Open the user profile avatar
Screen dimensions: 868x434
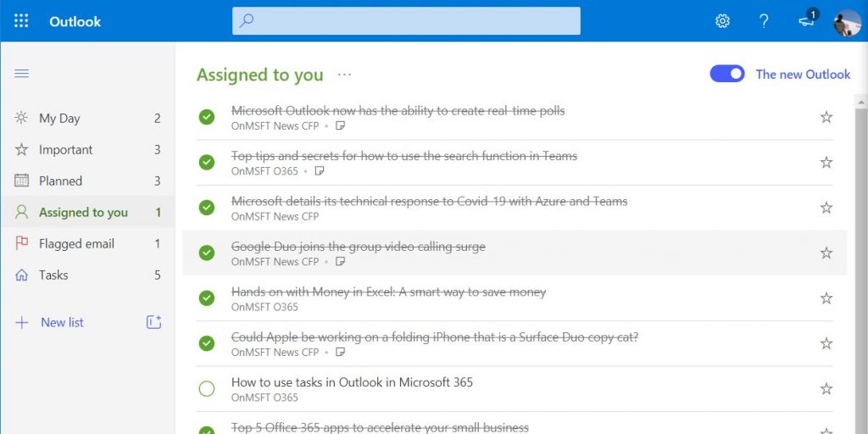pyautogui.click(x=848, y=21)
